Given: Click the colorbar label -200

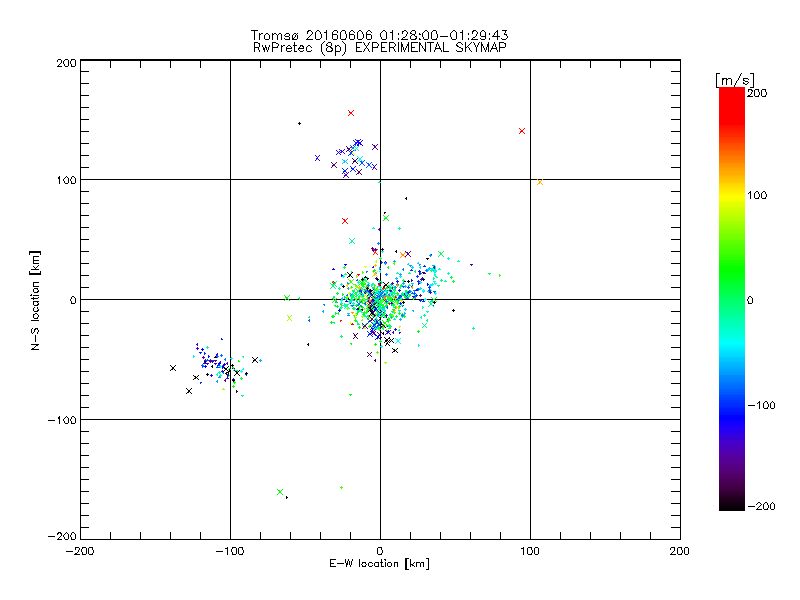Looking at the screenshot, I should coord(762,506).
